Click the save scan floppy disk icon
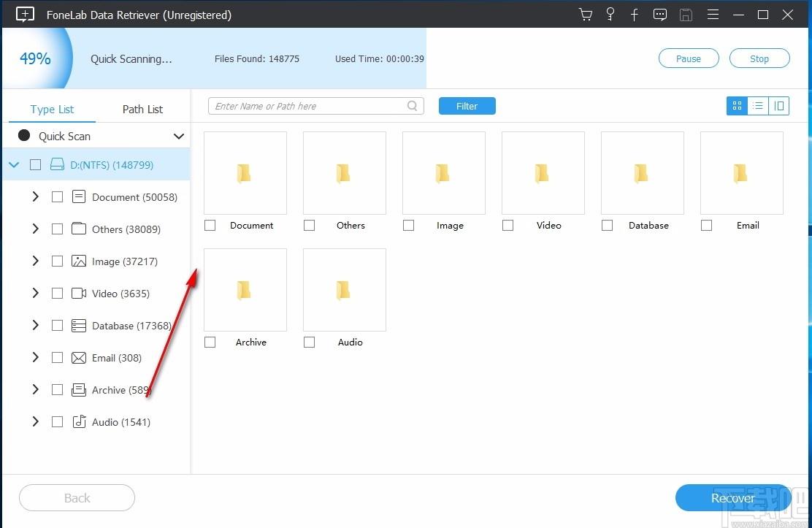Screen dimensions: 812x528 tap(686, 15)
